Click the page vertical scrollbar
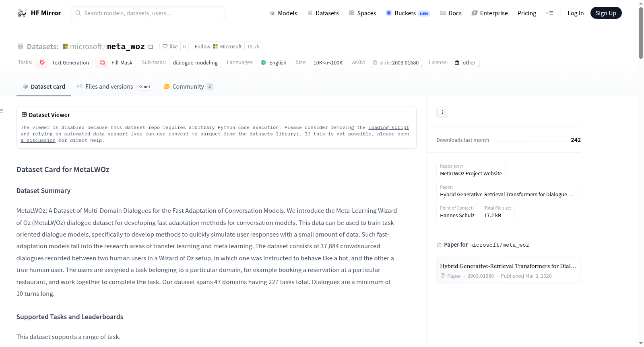The width and height of the screenshot is (644, 347). click(641, 33)
